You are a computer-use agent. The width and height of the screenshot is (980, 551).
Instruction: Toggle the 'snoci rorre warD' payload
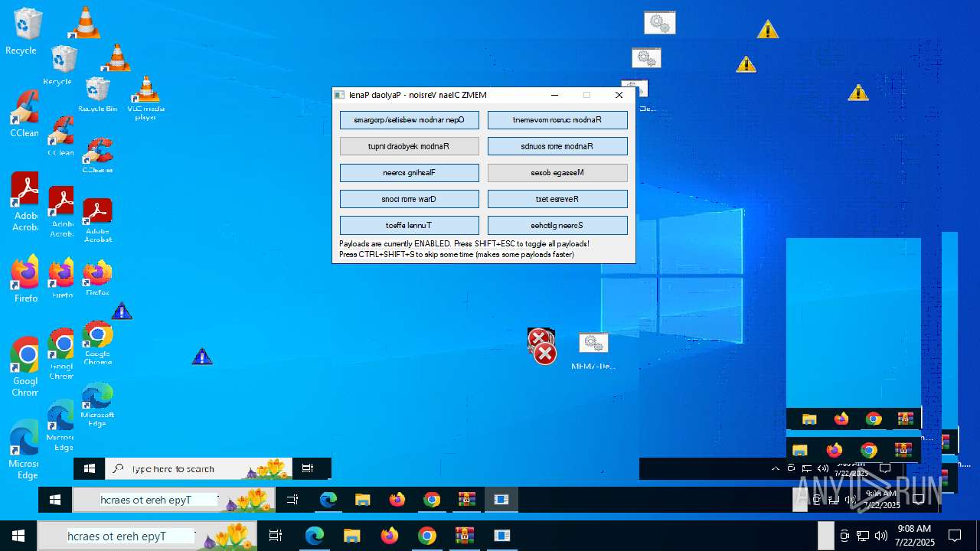click(x=410, y=199)
